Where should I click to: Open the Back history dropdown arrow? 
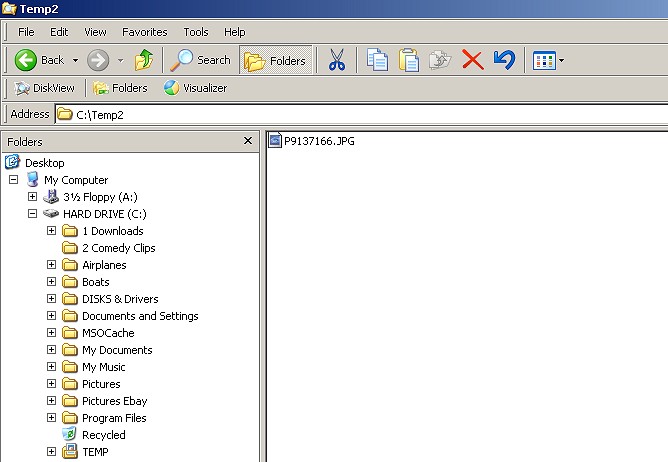(75, 60)
